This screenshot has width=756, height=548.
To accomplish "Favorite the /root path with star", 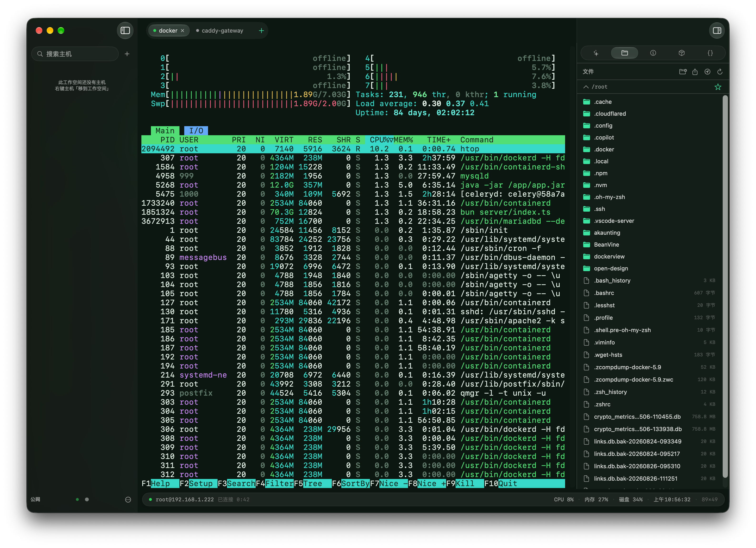I will [x=718, y=87].
